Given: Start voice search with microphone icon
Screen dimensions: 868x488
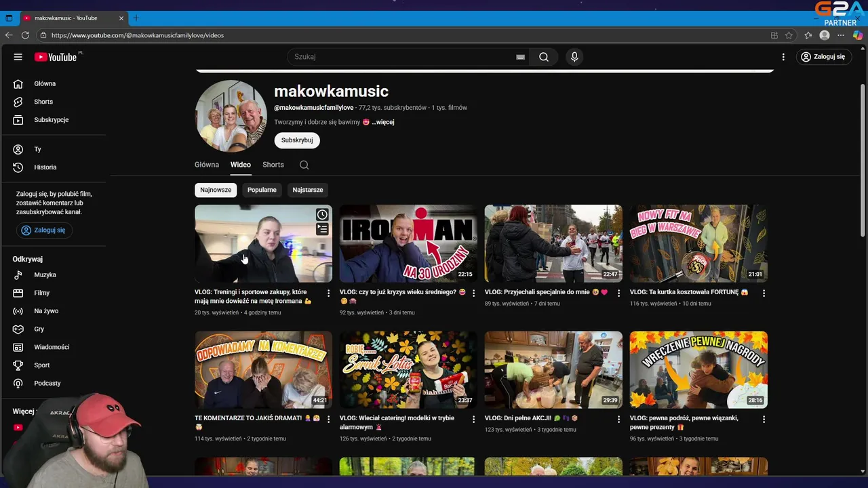Looking at the screenshot, I should click(574, 57).
